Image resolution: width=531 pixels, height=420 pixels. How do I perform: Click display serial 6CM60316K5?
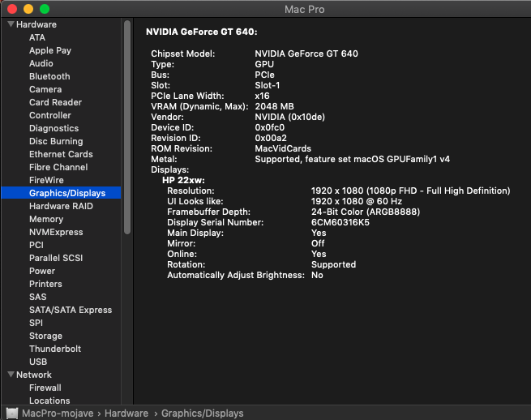(340, 222)
